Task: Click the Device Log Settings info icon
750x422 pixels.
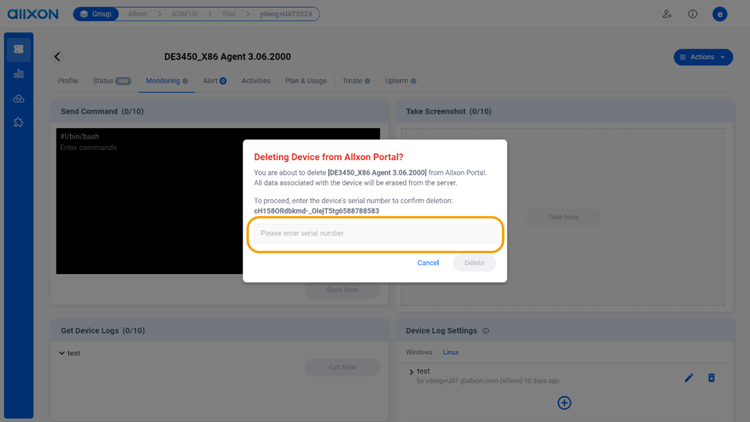Action: coord(485,331)
